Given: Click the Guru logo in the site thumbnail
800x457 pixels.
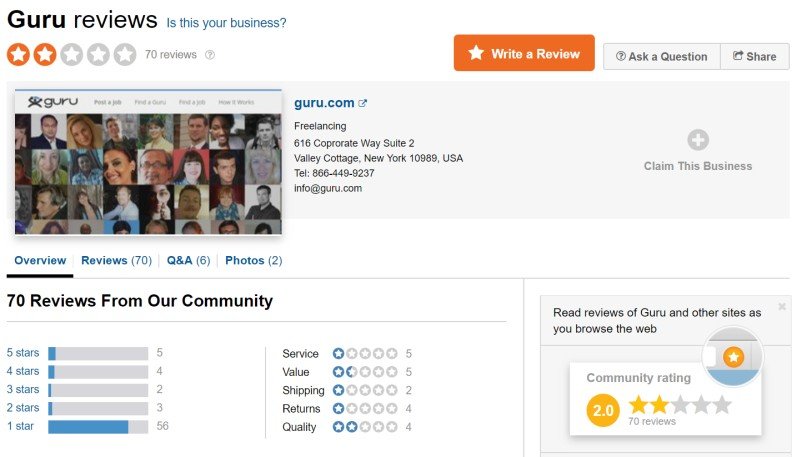Looking at the screenshot, I should click(x=53, y=101).
